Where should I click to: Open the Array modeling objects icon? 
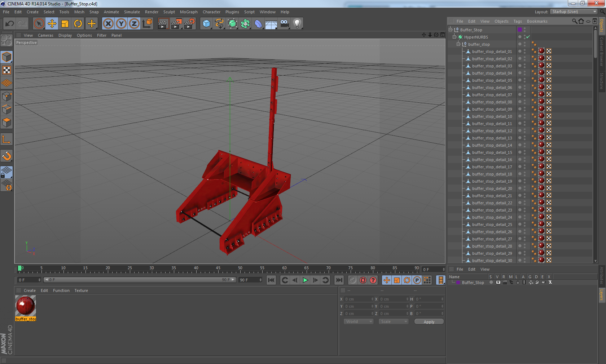point(245,24)
